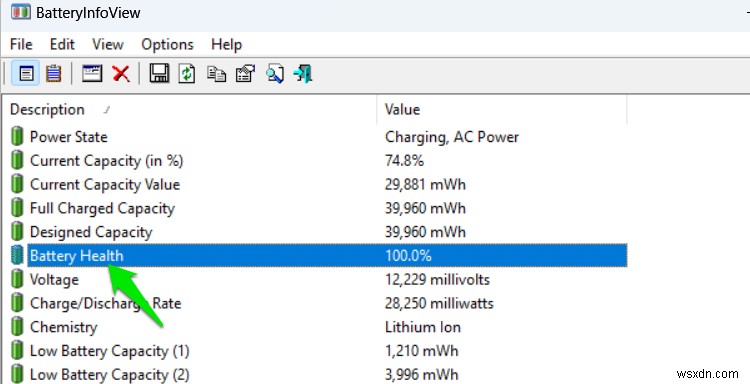Click the 74.8% capacity value
The height and width of the screenshot is (384, 750).
pyautogui.click(x=404, y=161)
